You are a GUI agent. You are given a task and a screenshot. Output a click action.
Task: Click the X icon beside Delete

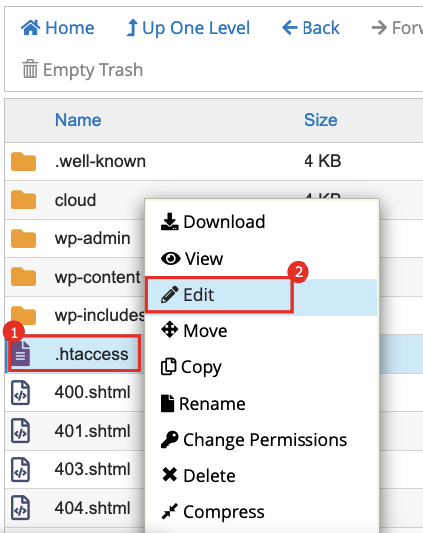(170, 475)
